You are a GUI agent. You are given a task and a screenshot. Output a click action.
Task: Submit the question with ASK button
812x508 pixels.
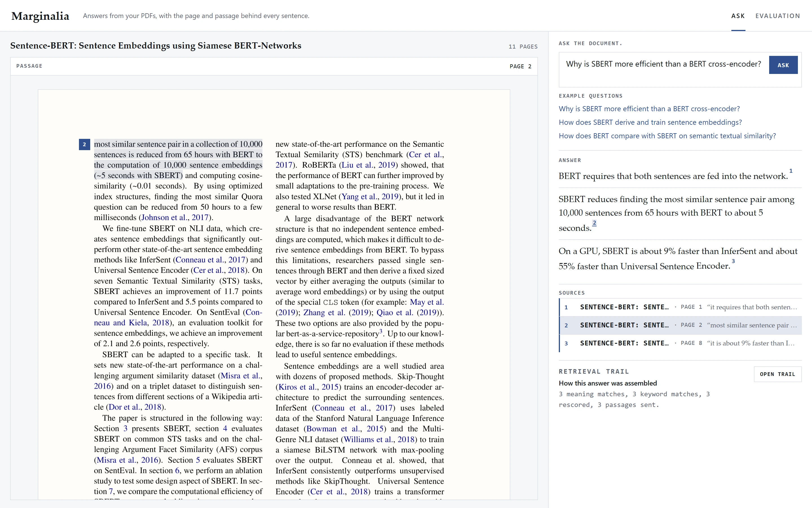point(783,65)
